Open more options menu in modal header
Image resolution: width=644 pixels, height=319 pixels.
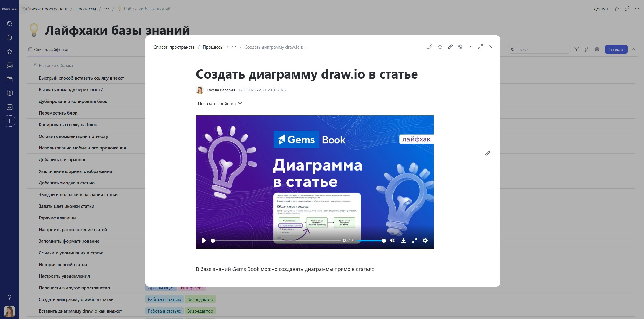coord(470,47)
